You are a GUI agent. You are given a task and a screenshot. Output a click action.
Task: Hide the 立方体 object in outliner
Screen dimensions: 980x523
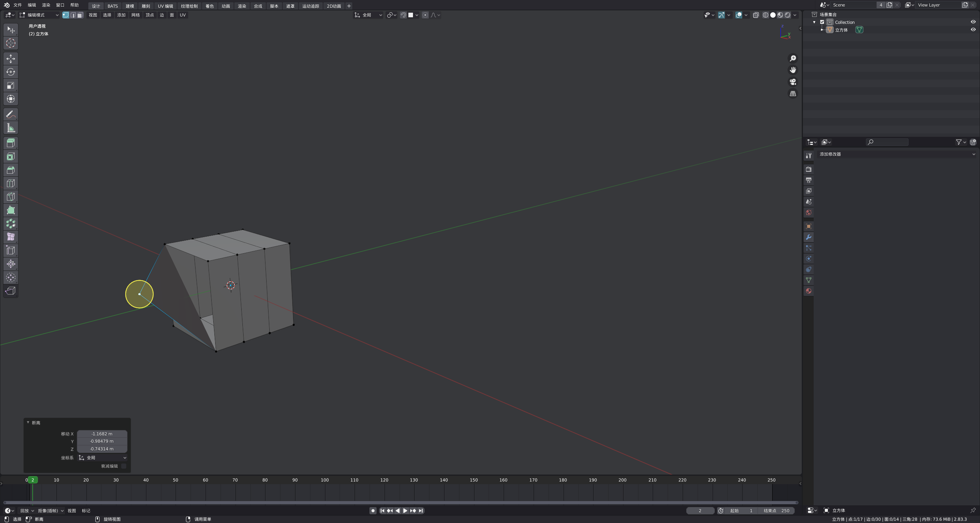click(973, 30)
